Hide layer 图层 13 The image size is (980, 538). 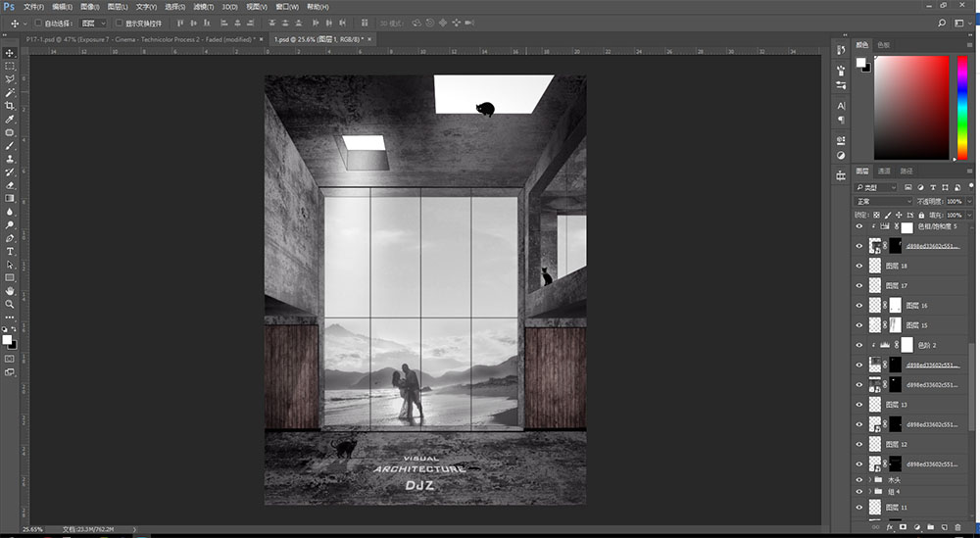[859, 405]
